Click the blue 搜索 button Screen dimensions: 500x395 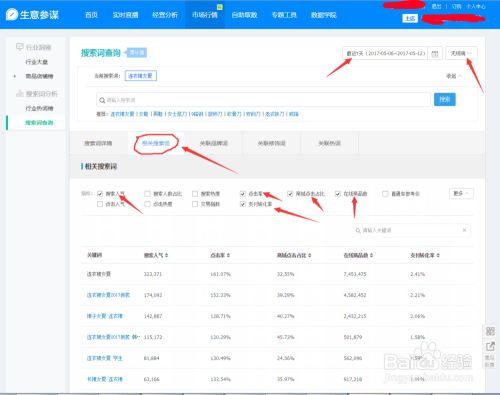(445, 99)
